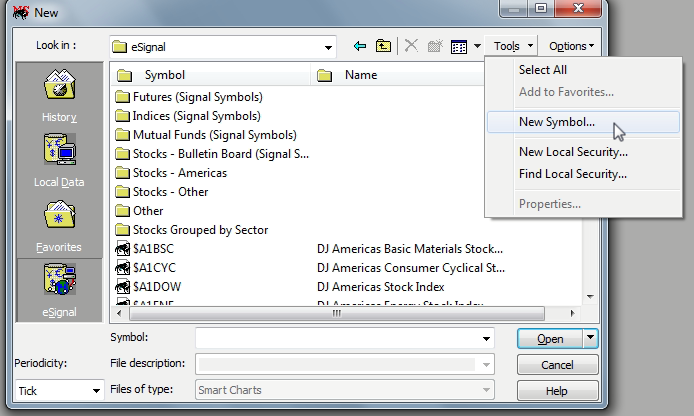The image size is (694, 416).
Task: Open the Favorites sidebar icon
Action: click(x=59, y=215)
